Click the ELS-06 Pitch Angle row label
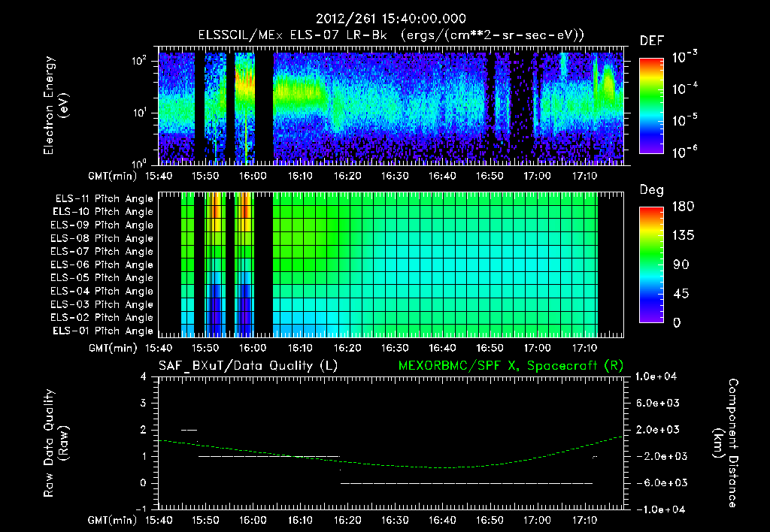Image resolution: width=770 pixels, height=532 pixels. pos(102,264)
